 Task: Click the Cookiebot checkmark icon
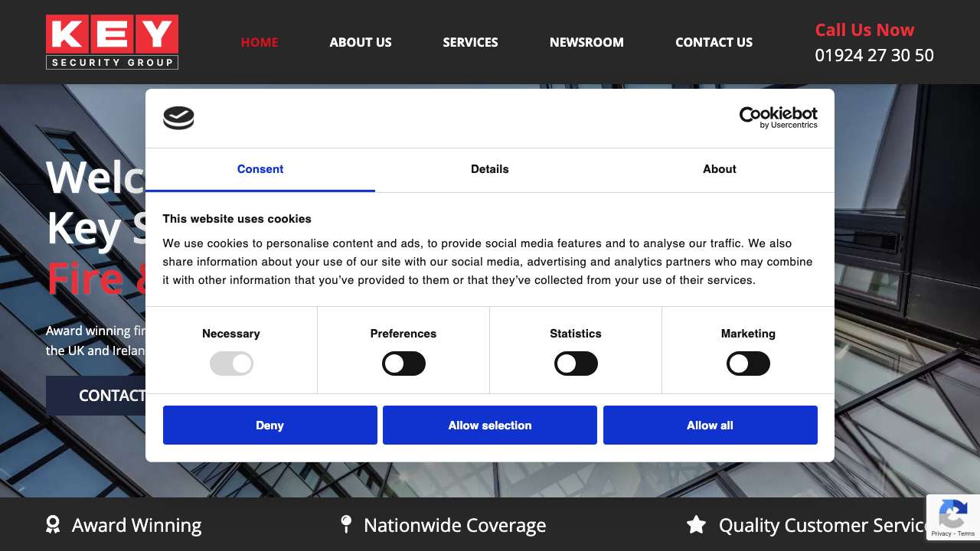coord(178,118)
